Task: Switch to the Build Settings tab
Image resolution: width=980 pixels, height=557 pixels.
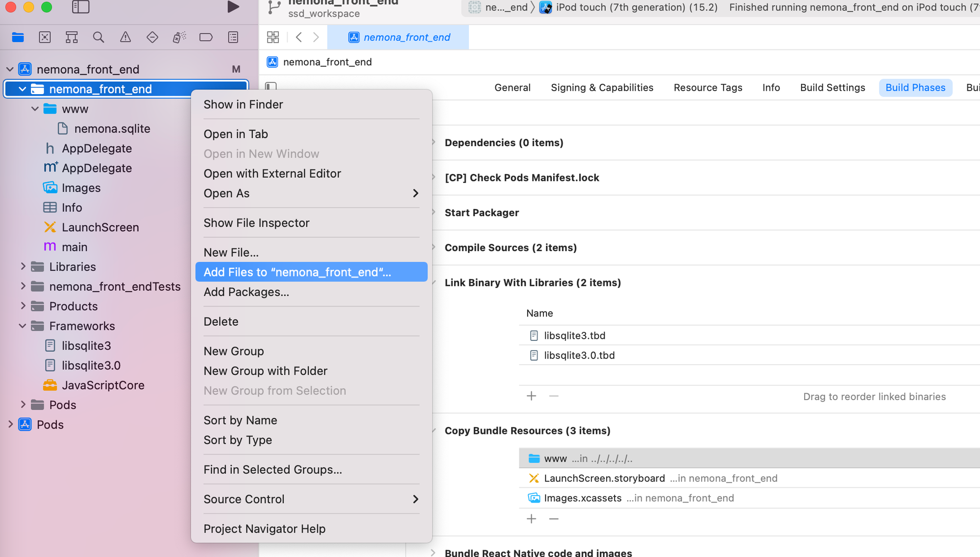Action: click(832, 88)
